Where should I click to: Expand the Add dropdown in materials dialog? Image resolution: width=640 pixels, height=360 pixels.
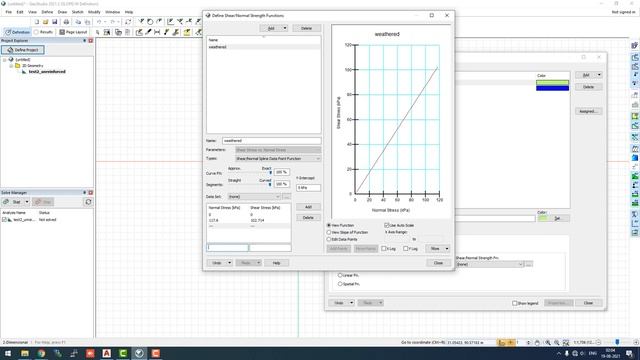click(x=599, y=75)
